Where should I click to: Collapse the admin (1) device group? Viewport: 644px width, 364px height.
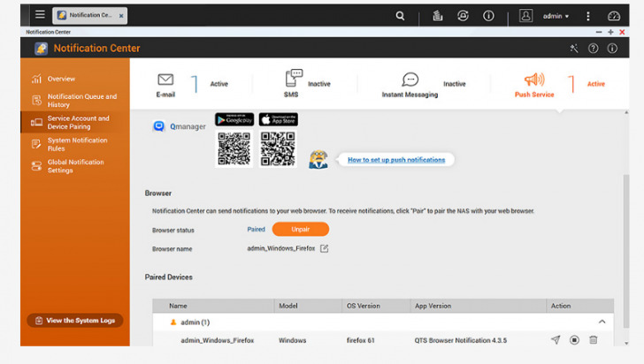tap(602, 322)
